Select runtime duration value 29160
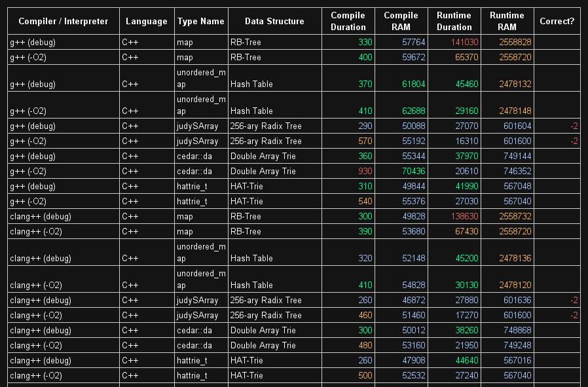This screenshot has width=588, height=387. [466, 111]
